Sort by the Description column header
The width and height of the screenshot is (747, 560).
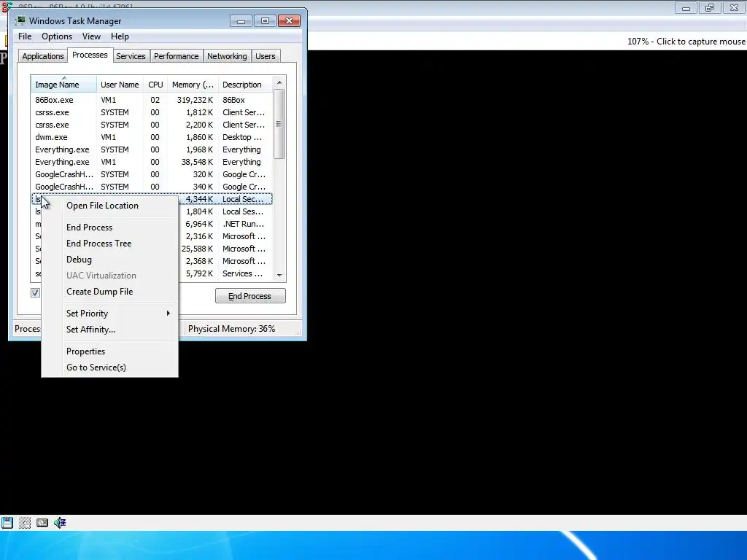246,85
